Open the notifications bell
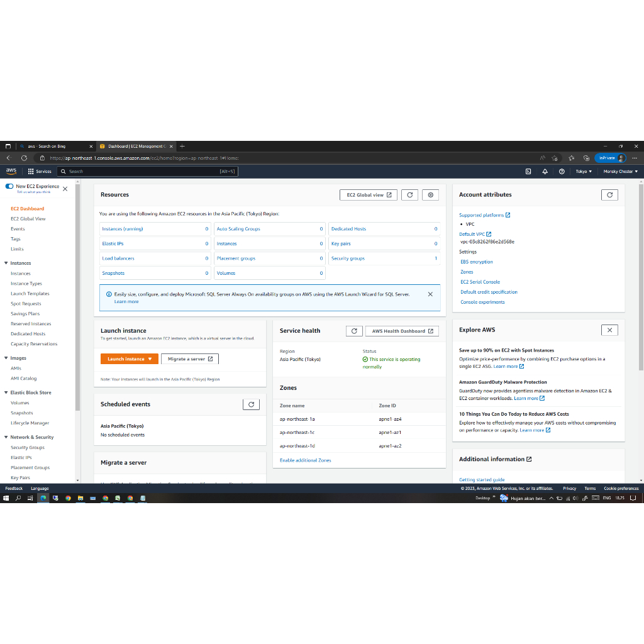The width and height of the screenshot is (644, 644). pos(545,171)
